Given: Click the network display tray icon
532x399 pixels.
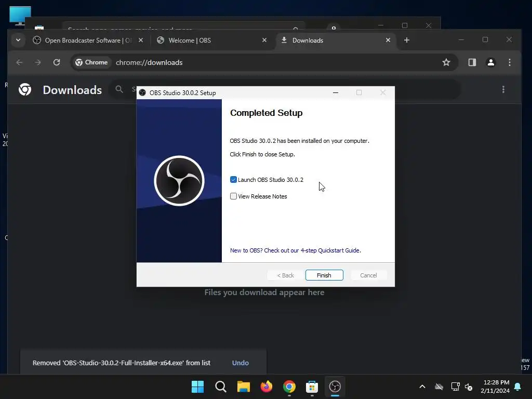Looking at the screenshot, I should (455, 387).
